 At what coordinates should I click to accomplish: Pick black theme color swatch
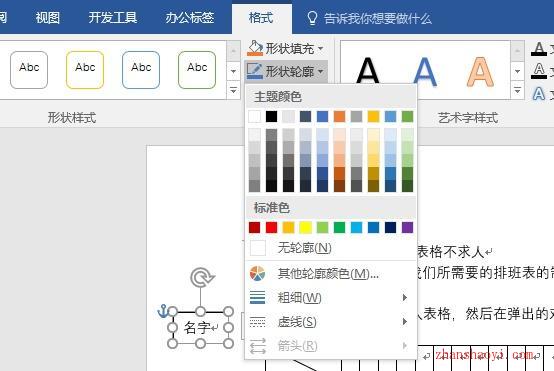click(x=271, y=116)
